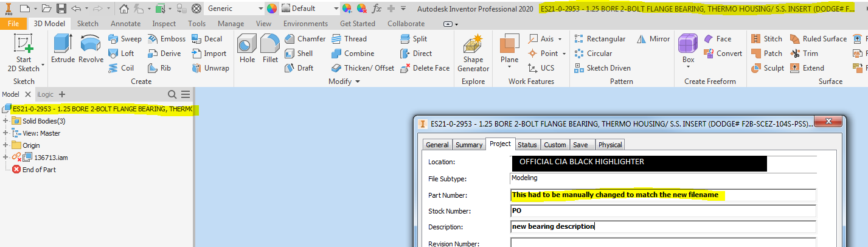Click the Part Number input field
This screenshot has width=868, height=247.
click(663, 195)
